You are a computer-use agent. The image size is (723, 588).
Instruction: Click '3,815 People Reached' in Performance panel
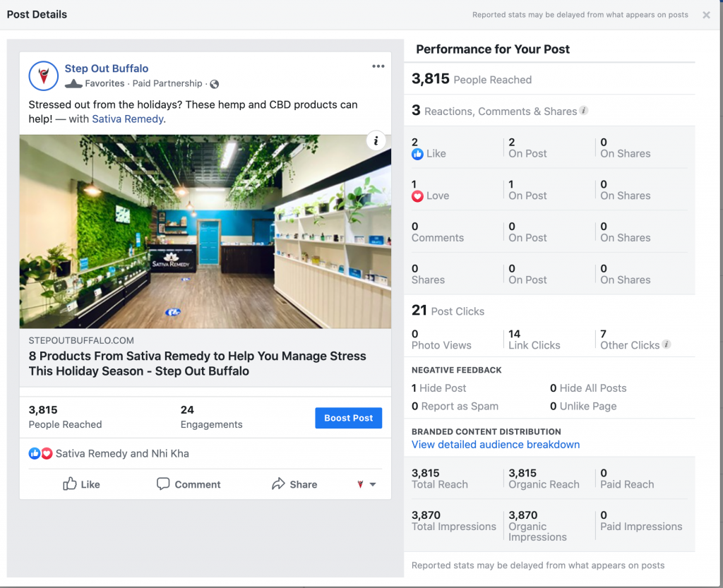pos(472,79)
